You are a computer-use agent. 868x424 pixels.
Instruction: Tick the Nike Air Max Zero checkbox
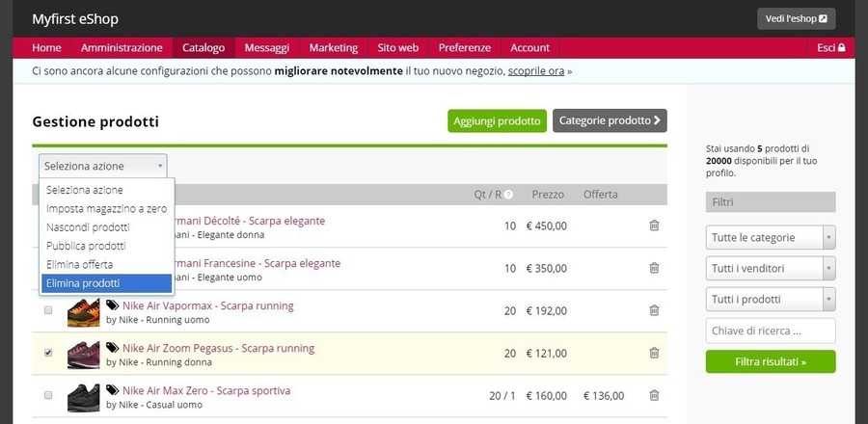pos(48,395)
